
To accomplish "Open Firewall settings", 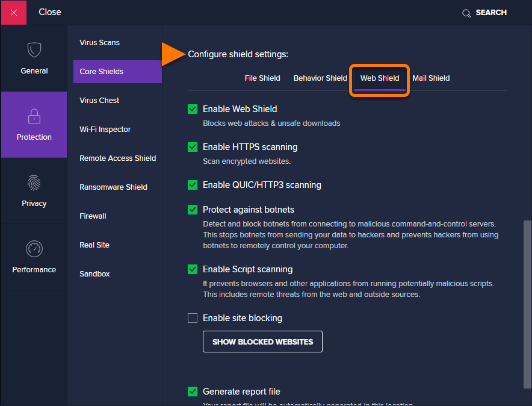I will point(93,216).
